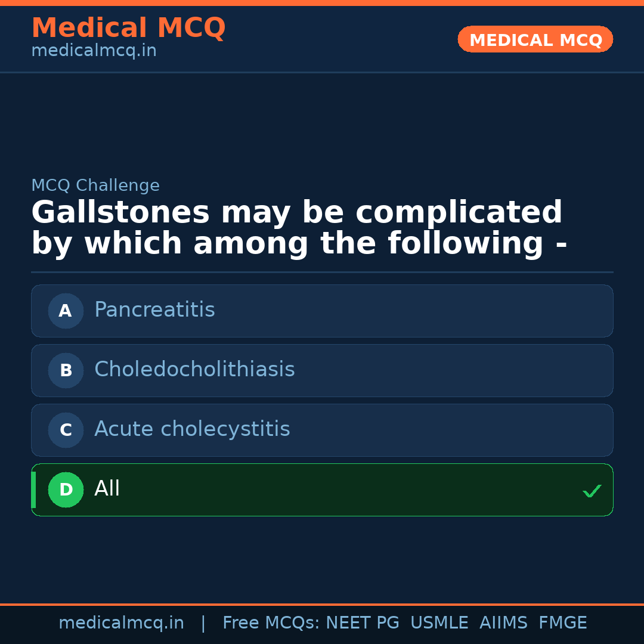644x644 pixels.
Task: Click the USMLE footer label
Action: [x=439, y=623]
